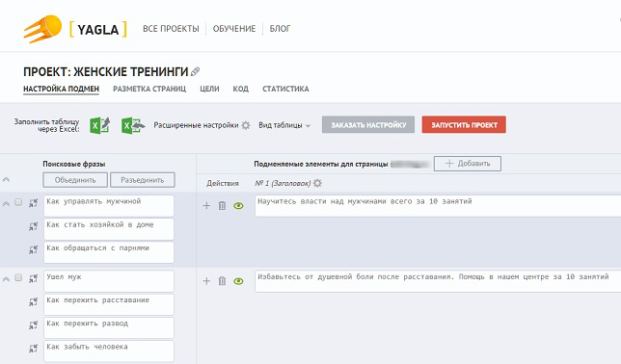Open advanced settings gear icon
Screen dimensions: 621x364
[x=246, y=125]
